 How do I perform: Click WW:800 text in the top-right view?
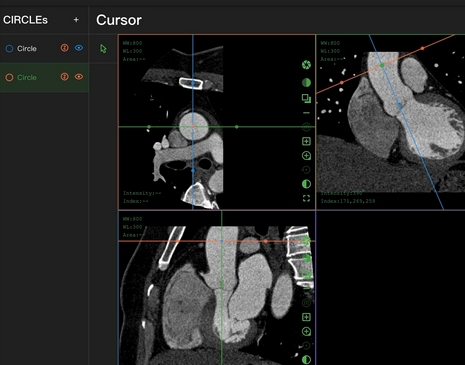point(330,43)
